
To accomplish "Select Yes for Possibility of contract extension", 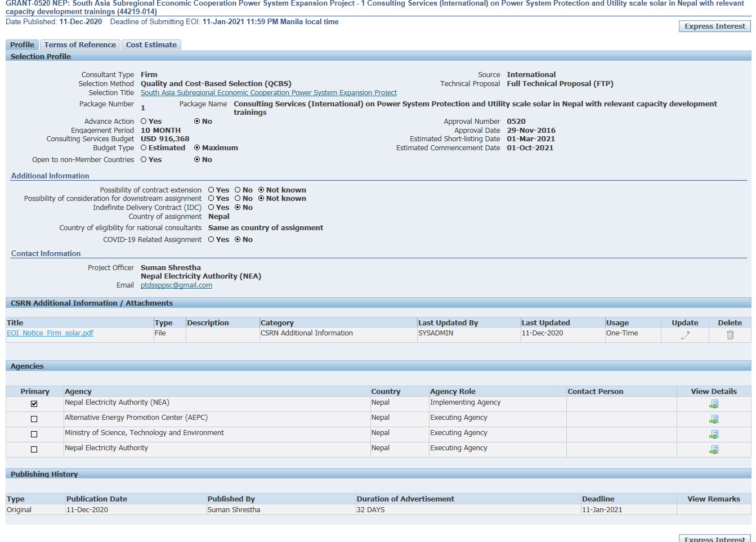I will (x=211, y=190).
